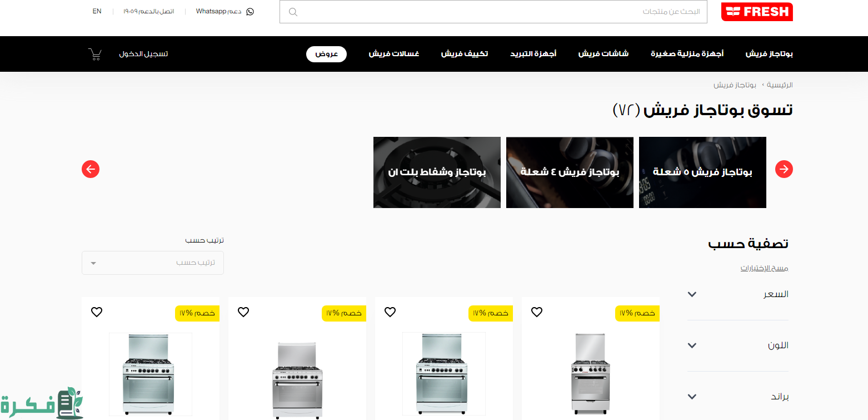Favorite the rightmost stove with the heart icon
The height and width of the screenshot is (420, 868).
[x=537, y=312]
